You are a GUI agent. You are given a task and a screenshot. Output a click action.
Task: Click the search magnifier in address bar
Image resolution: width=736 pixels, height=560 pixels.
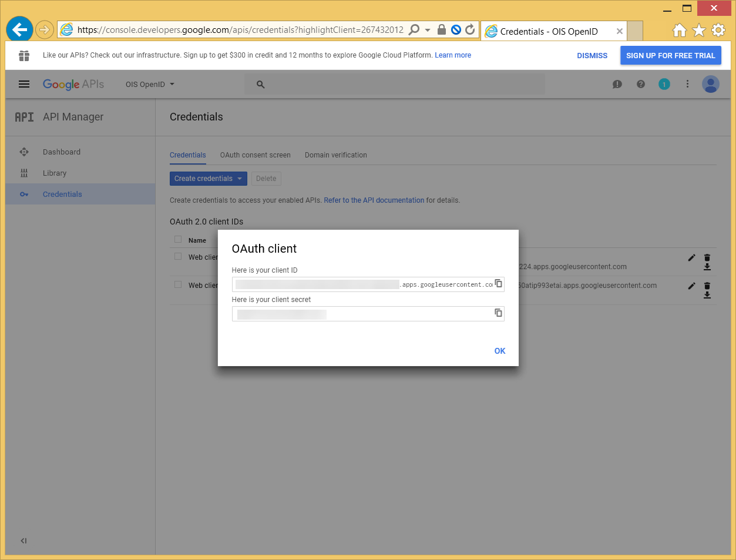coord(414,29)
